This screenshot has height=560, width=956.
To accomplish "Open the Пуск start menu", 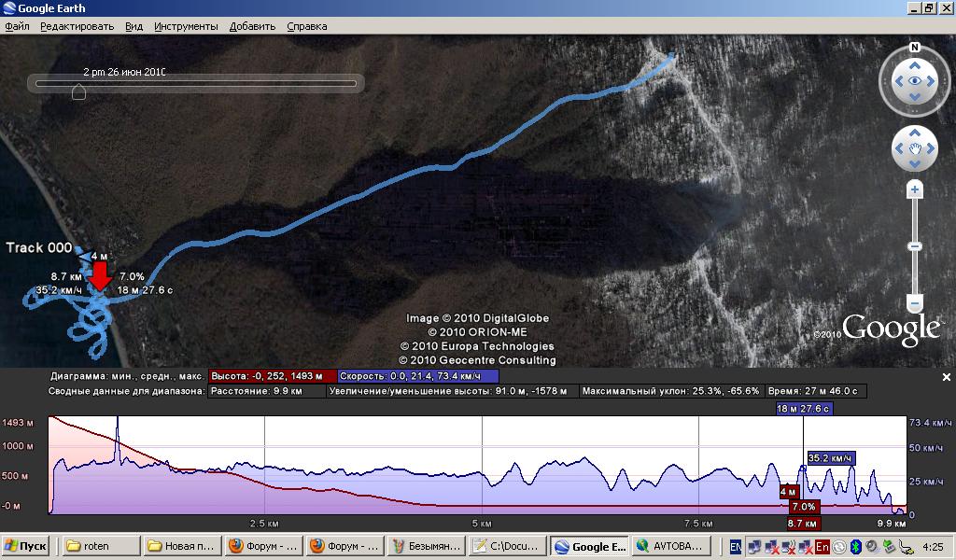I will (x=26, y=546).
